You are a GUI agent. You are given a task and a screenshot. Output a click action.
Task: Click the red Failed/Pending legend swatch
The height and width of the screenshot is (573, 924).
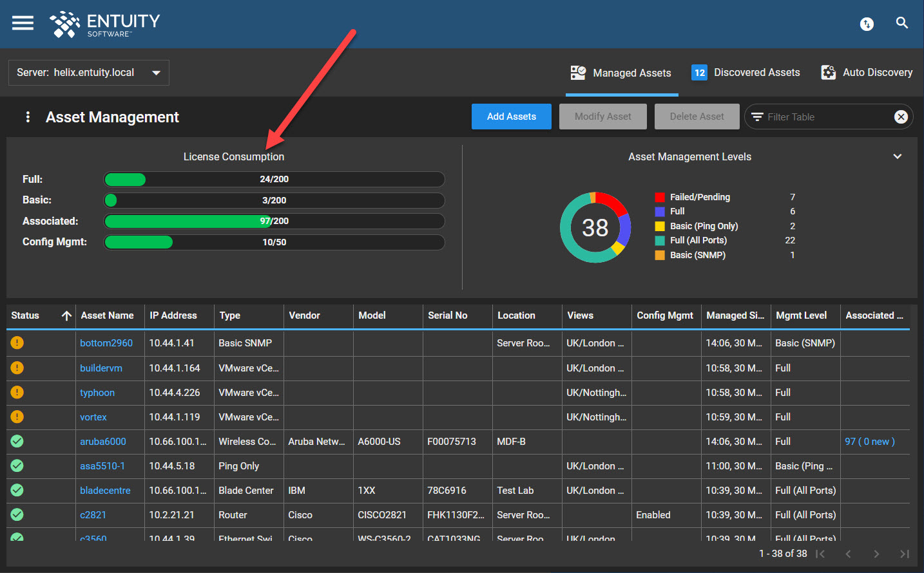point(660,198)
